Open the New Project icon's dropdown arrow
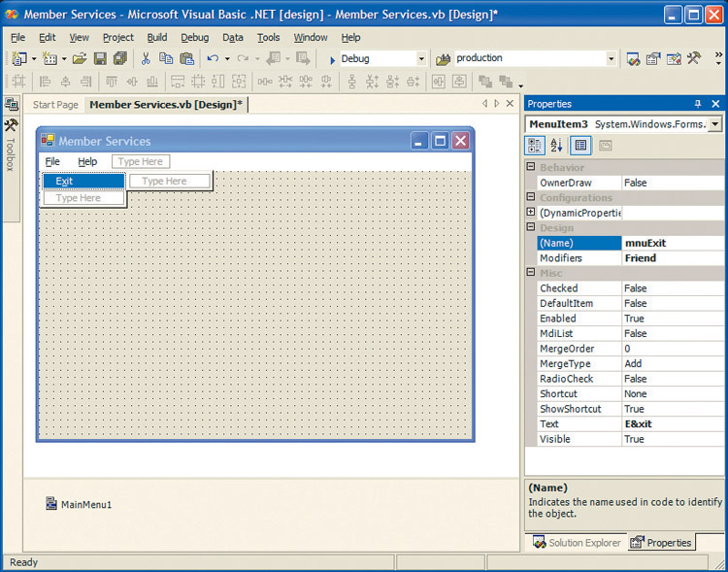 34,59
